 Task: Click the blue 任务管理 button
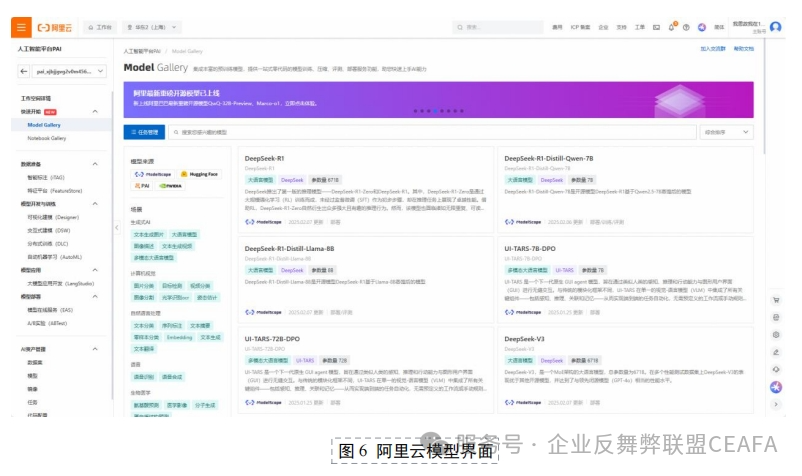[x=144, y=132]
